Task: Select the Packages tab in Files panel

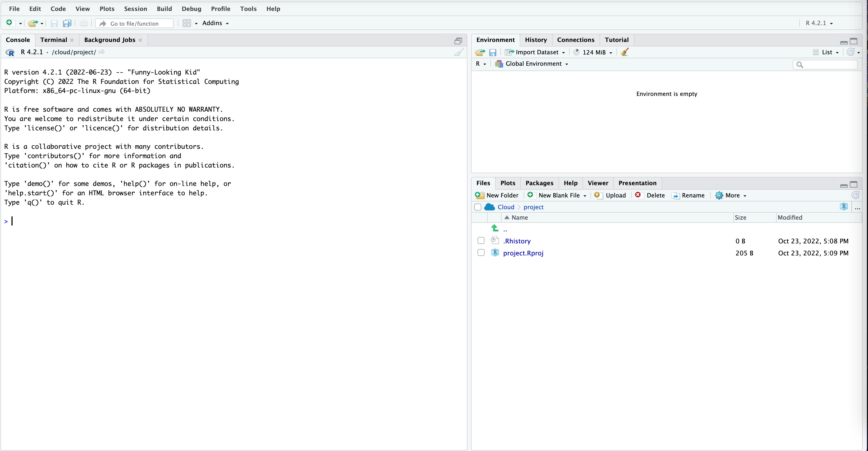Action: (x=539, y=183)
